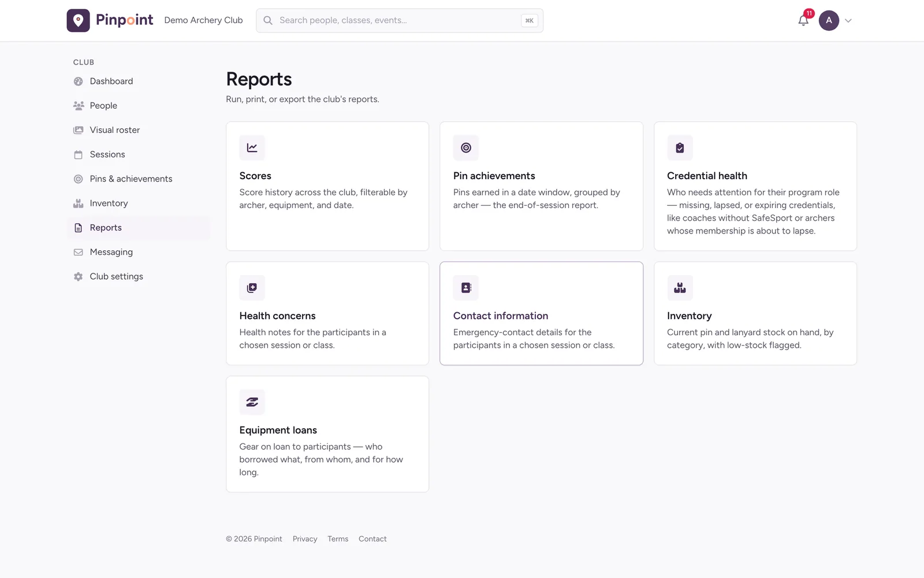Focus the search people, classes, events field
The image size is (924, 578).
(400, 20)
